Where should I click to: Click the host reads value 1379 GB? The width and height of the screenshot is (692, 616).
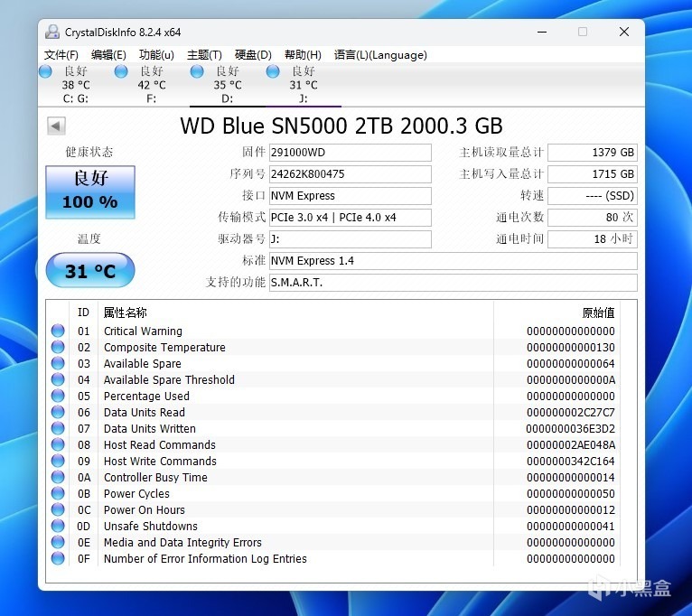coord(593,153)
